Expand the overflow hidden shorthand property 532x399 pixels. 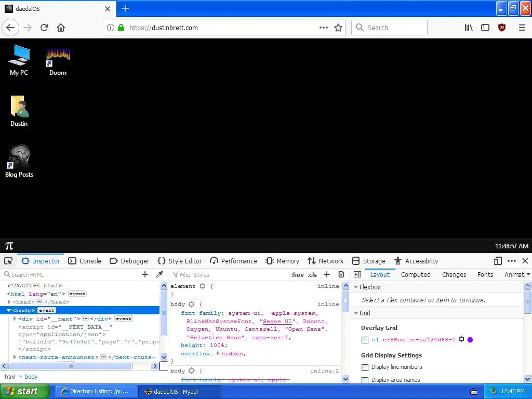click(x=218, y=353)
